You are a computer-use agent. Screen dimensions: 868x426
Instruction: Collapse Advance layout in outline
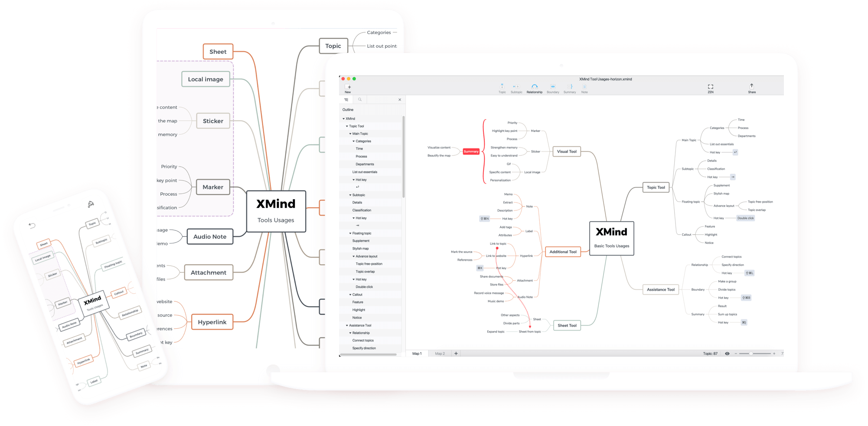(x=354, y=256)
